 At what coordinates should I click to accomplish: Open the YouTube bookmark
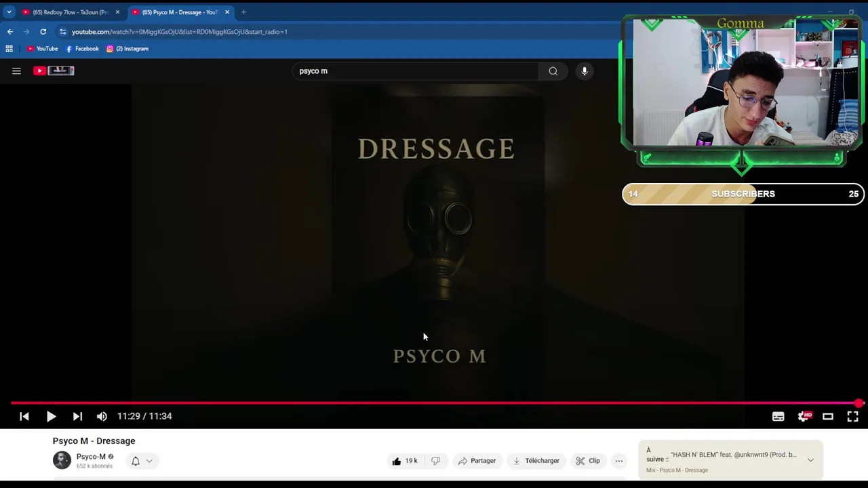click(x=42, y=49)
